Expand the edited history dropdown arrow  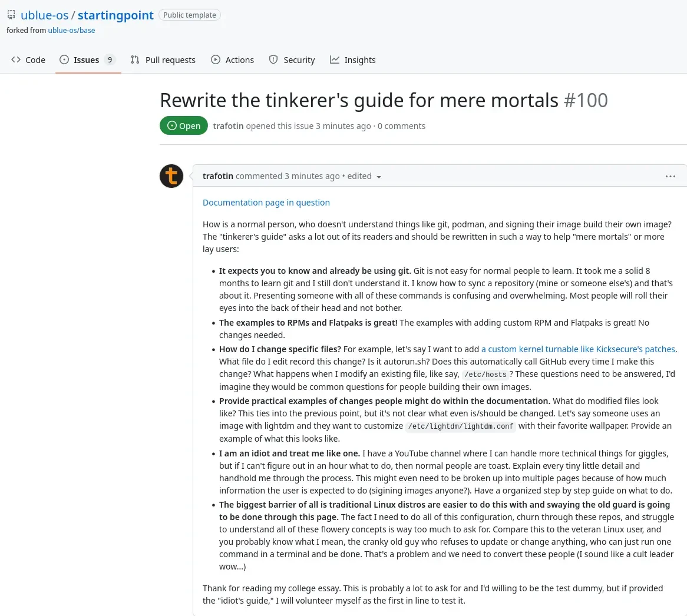pos(379,177)
